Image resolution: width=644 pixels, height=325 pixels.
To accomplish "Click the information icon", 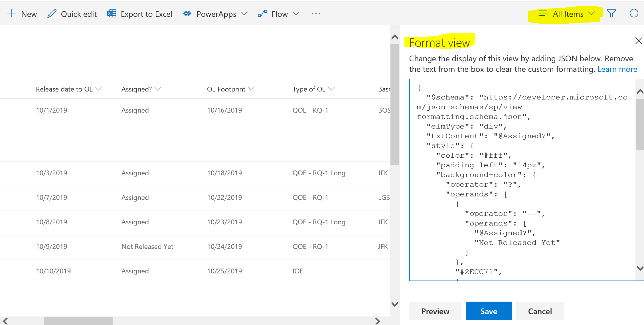I will click(633, 13).
